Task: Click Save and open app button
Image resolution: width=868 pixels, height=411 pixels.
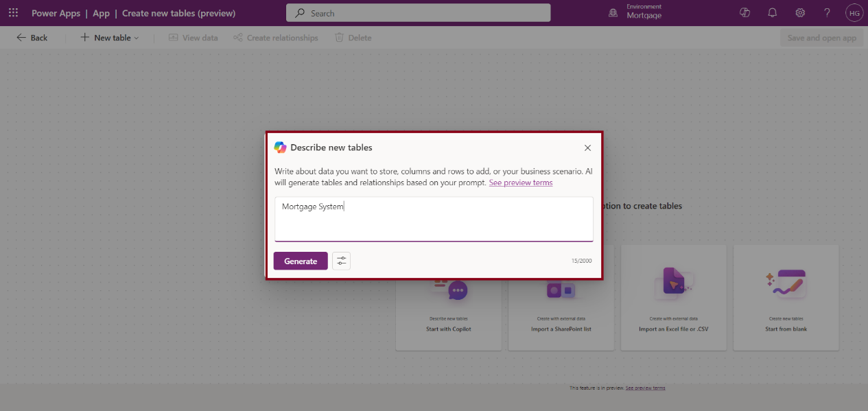Action: click(x=821, y=38)
